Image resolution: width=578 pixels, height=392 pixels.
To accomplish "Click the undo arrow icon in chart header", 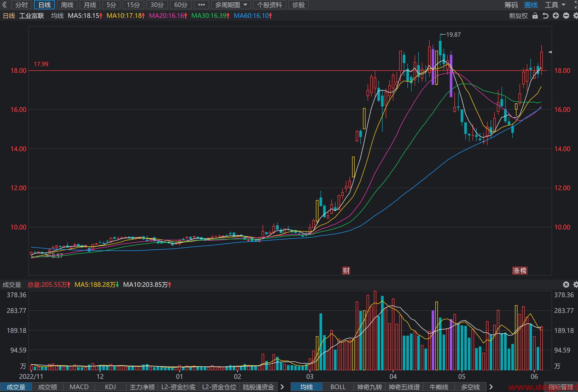I will 545,16.
